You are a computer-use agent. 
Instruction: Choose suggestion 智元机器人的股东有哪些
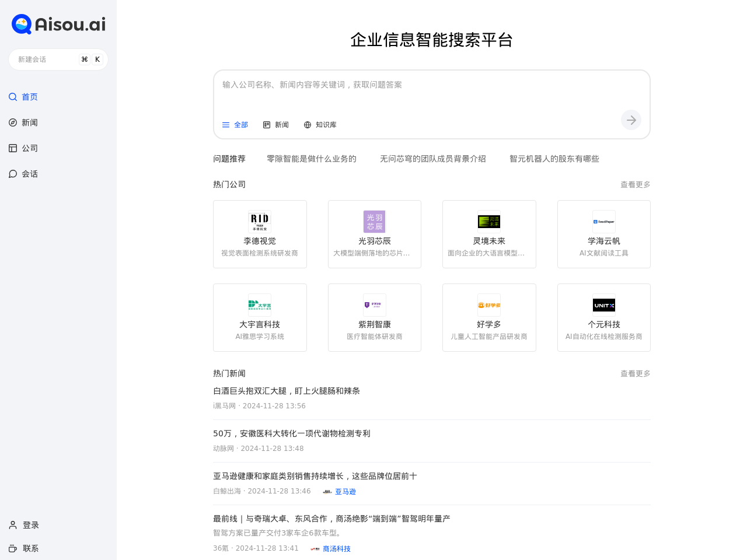pyautogui.click(x=554, y=159)
